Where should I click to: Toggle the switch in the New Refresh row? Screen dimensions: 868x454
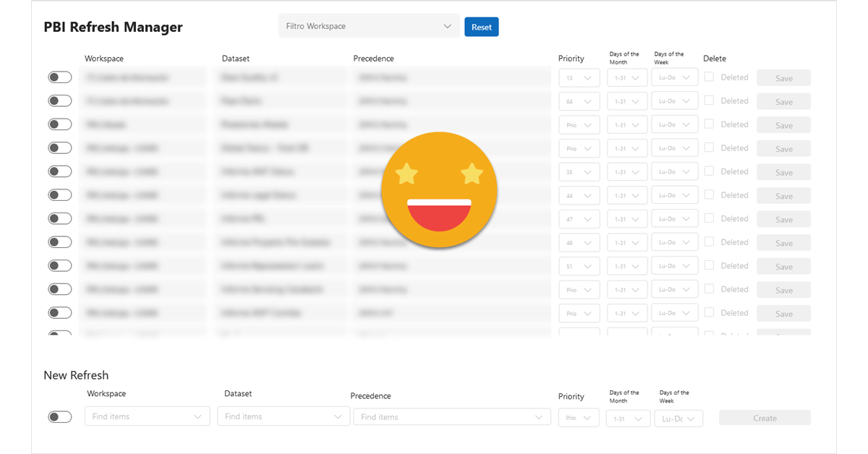60,416
